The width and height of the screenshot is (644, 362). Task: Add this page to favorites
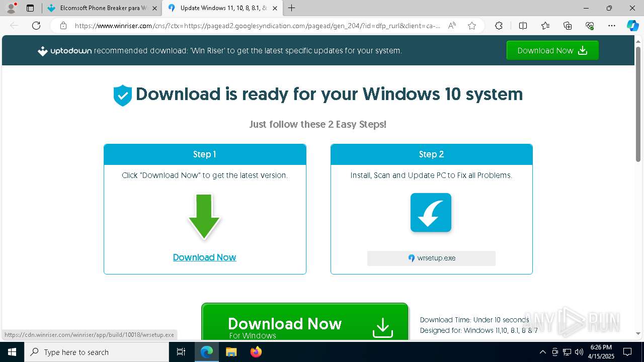tap(472, 26)
